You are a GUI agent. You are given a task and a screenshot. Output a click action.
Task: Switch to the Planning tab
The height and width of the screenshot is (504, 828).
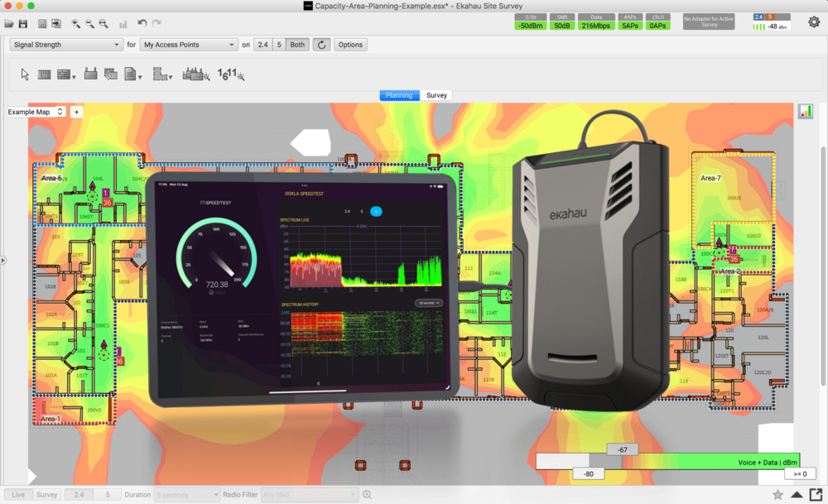399,95
